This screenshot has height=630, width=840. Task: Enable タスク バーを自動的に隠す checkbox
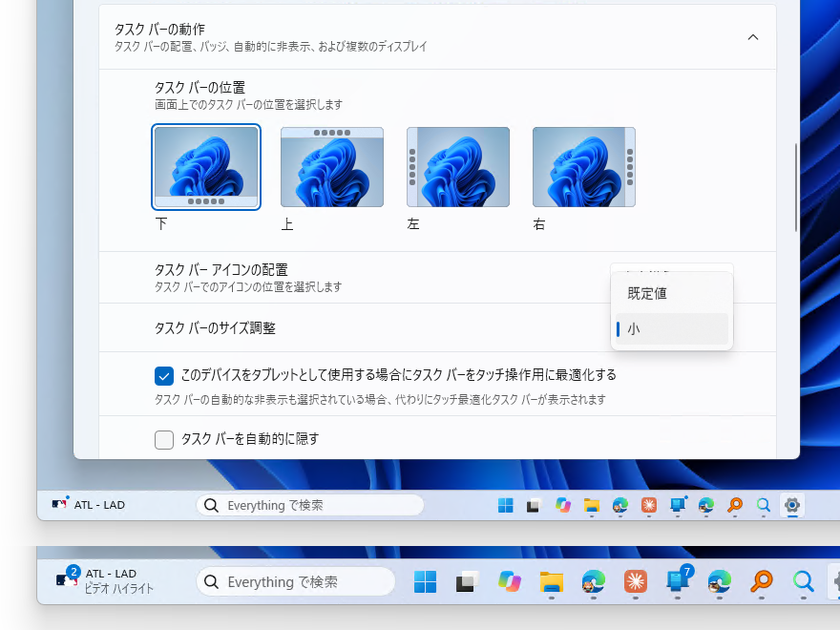coord(164,440)
